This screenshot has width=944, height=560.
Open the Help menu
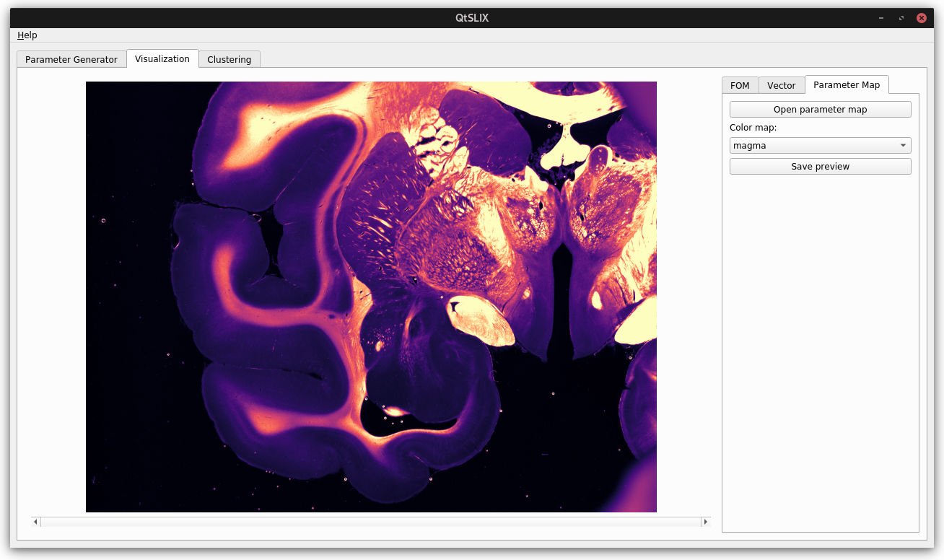[27, 35]
